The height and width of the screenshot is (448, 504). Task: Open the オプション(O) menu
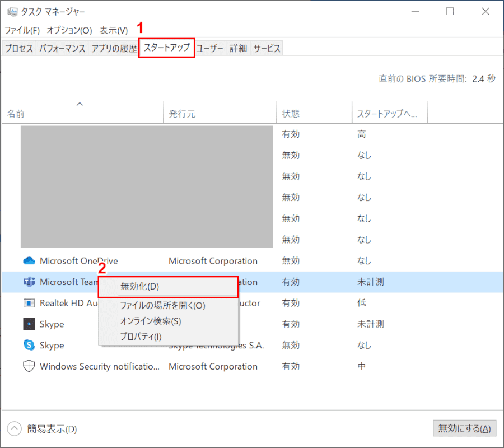coord(69,31)
